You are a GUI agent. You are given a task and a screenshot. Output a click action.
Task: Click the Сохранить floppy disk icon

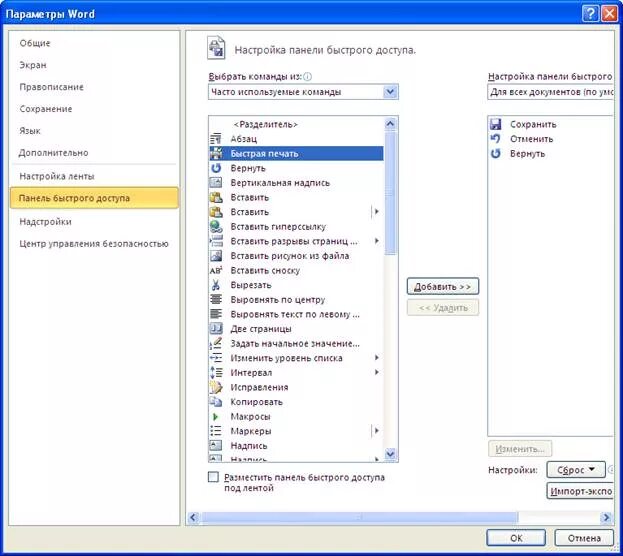pos(495,124)
